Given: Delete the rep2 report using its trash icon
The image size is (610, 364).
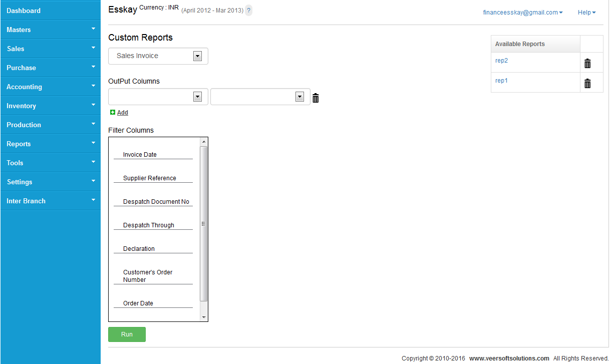Looking at the screenshot, I should tap(587, 64).
